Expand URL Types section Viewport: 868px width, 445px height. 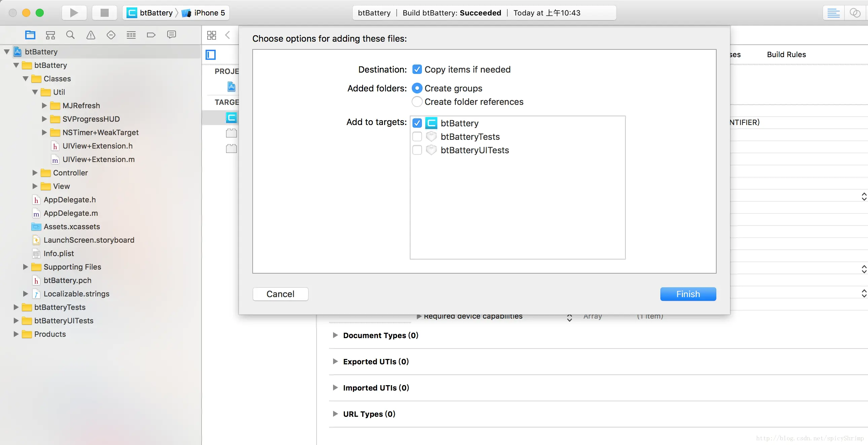pyautogui.click(x=335, y=414)
